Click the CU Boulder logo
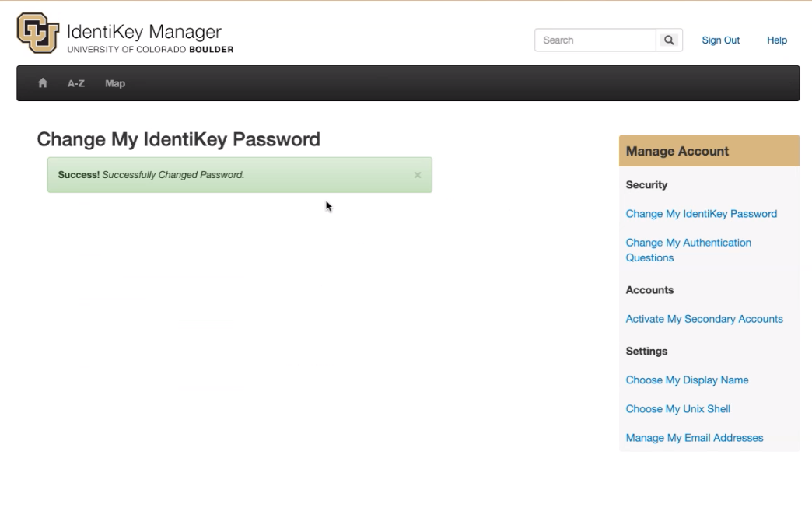 [38, 33]
